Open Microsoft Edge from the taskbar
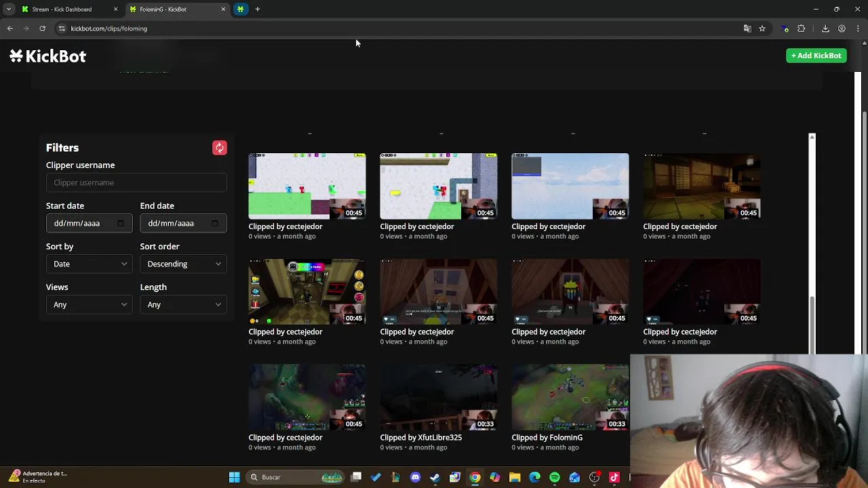 534,477
